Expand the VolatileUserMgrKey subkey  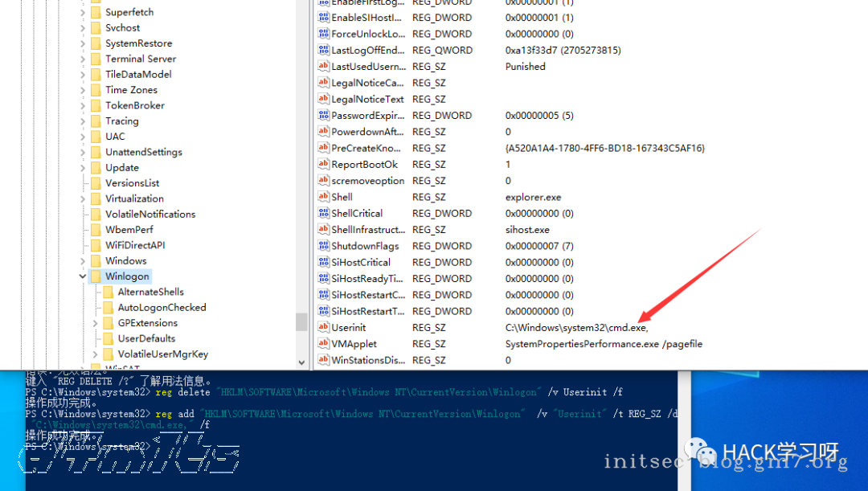[x=96, y=354]
